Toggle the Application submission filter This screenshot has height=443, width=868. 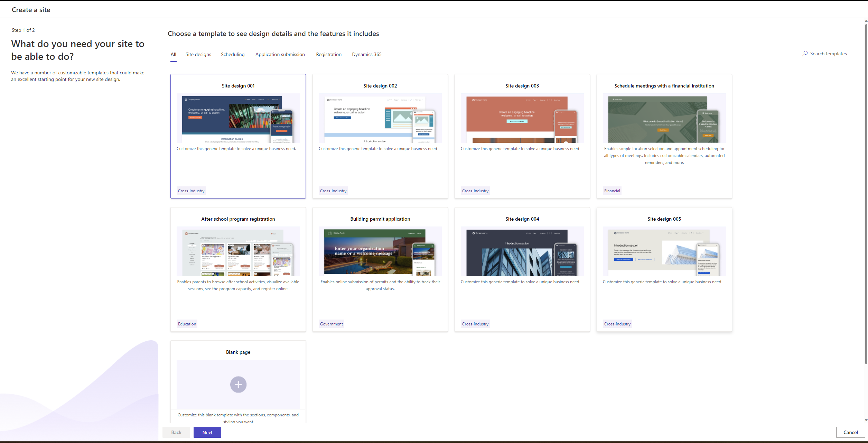[280, 54]
